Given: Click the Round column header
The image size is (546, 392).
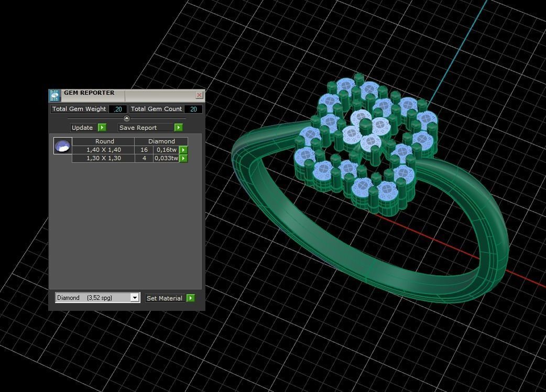Looking at the screenshot, I should [103, 141].
